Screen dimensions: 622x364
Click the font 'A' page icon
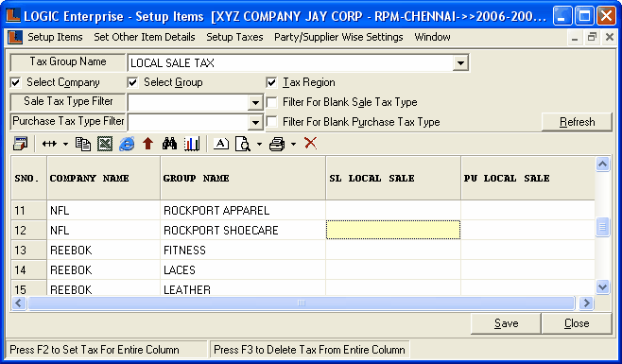[221, 144]
